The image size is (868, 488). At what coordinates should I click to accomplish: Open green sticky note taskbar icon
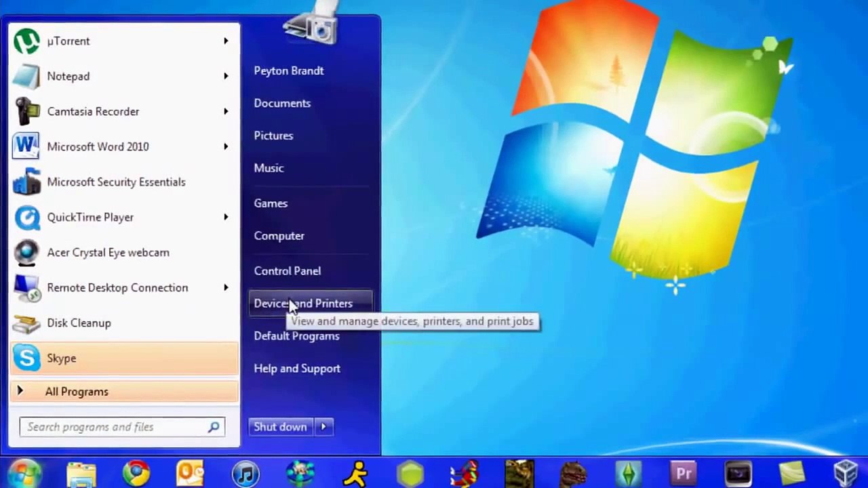pyautogui.click(x=792, y=473)
